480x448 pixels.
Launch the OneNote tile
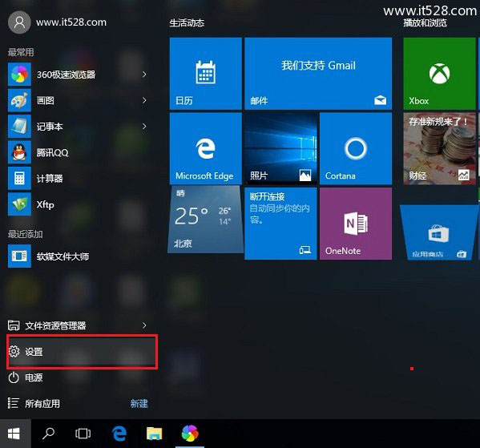(356, 224)
